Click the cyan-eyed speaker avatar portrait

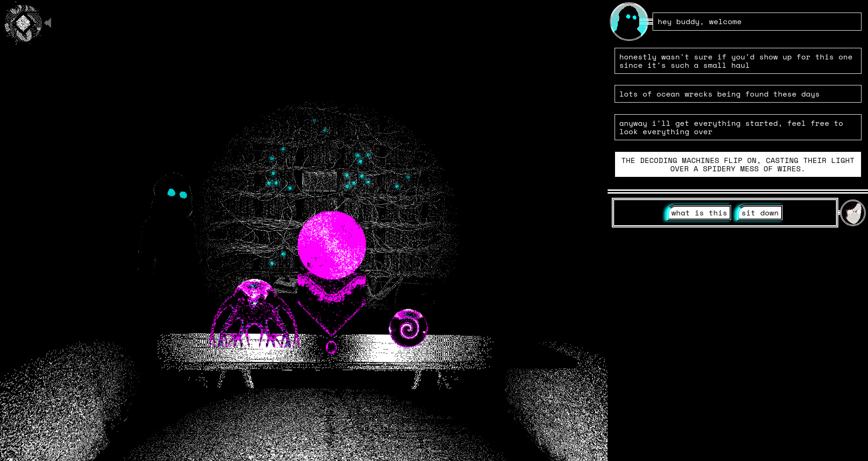pos(628,22)
